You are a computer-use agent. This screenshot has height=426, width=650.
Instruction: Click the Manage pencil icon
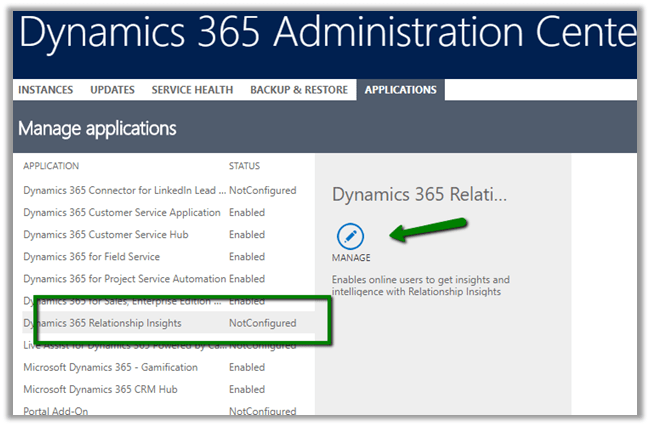coord(350,236)
